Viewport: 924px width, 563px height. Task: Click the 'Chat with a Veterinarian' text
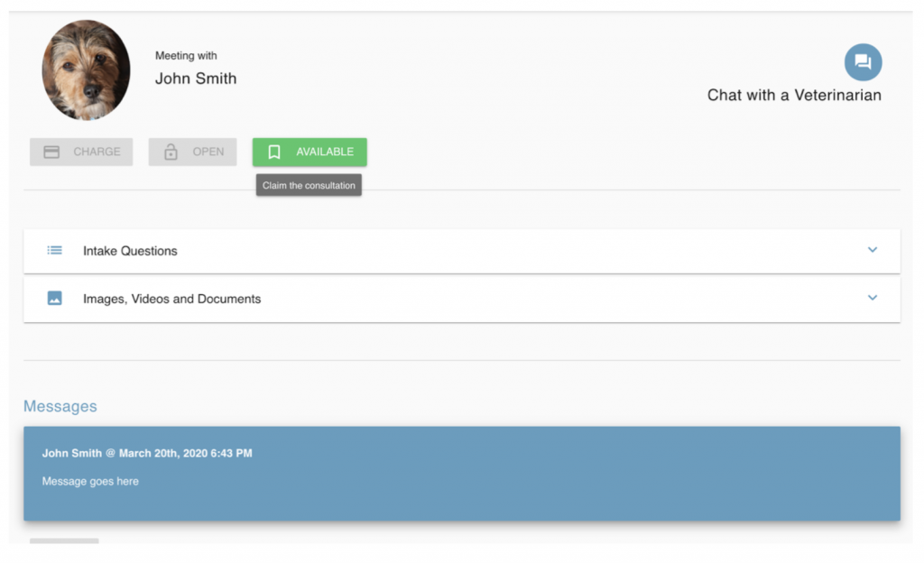794,95
